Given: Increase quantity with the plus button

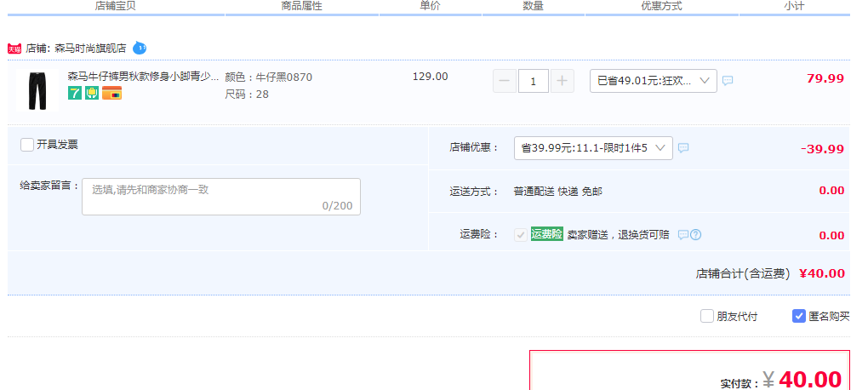Looking at the screenshot, I should [562, 81].
